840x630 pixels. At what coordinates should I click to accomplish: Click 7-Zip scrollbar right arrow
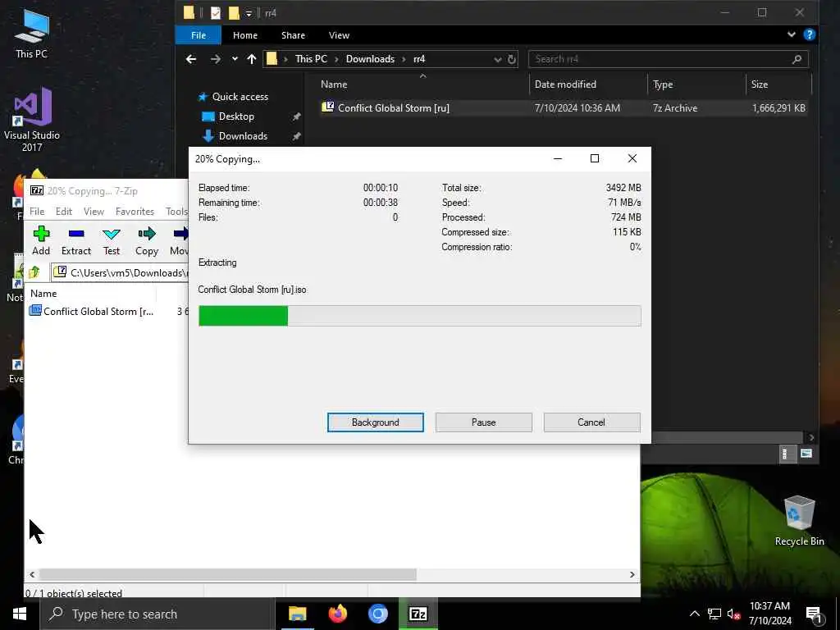[x=632, y=574]
